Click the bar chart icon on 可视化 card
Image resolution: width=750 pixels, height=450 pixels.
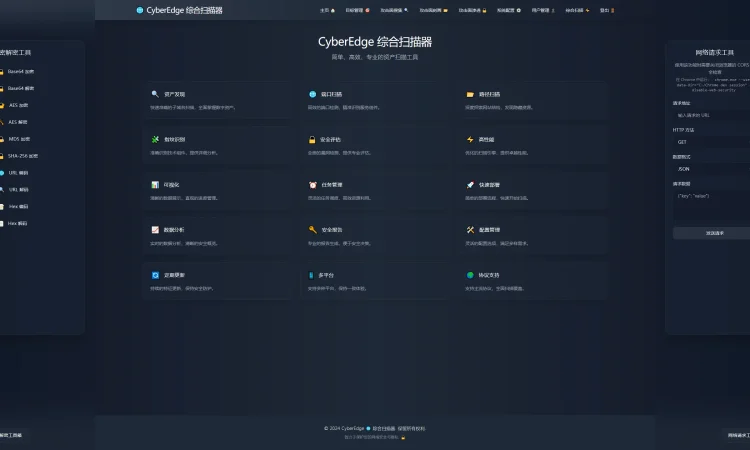click(x=155, y=185)
